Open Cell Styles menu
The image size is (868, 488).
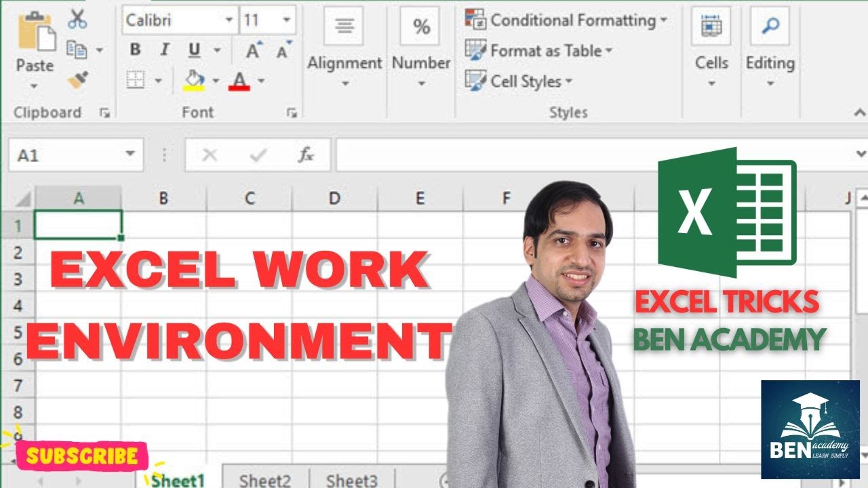[519, 81]
